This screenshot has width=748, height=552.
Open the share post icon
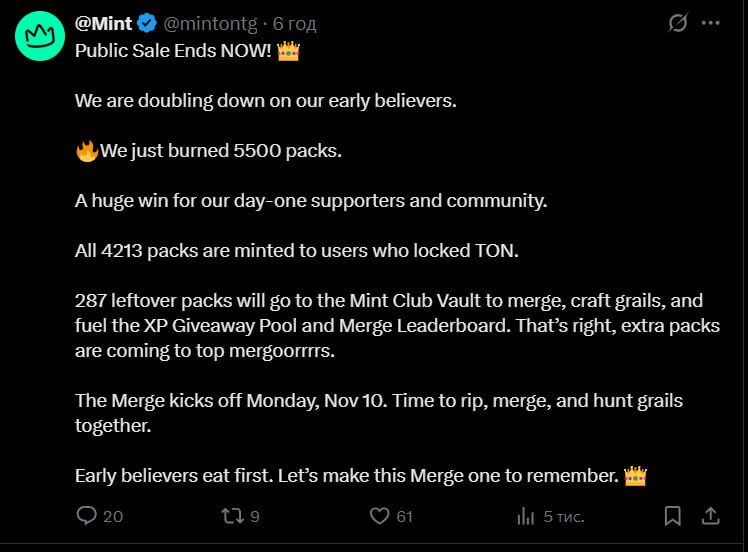click(x=710, y=516)
